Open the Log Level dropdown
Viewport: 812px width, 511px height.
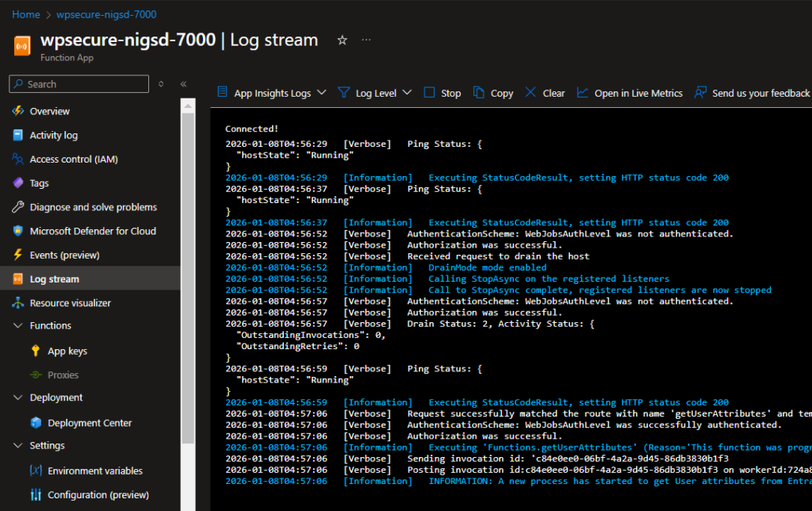click(x=375, y=93)
